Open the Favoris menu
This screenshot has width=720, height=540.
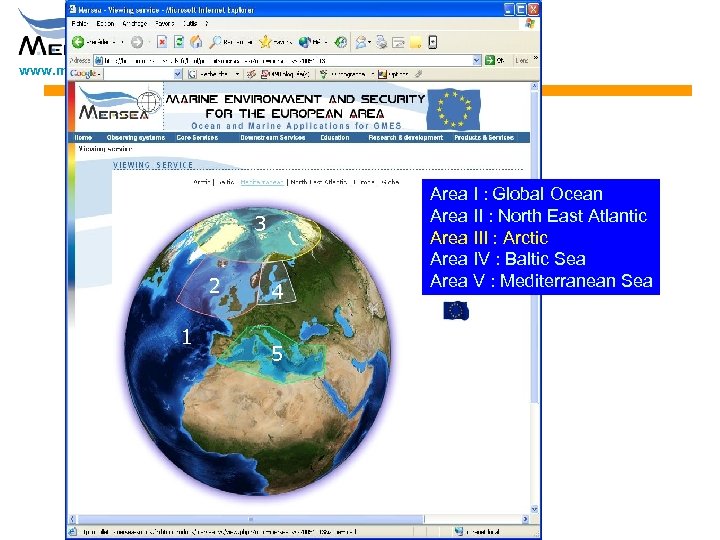pyautogui.click(x=164, y=23)
